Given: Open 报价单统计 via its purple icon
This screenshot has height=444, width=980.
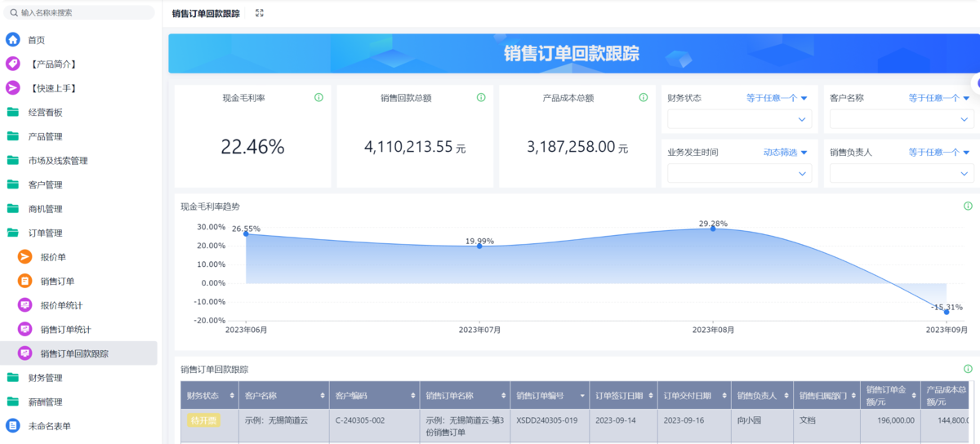Looking at the screenshot, I should point(25,305).
